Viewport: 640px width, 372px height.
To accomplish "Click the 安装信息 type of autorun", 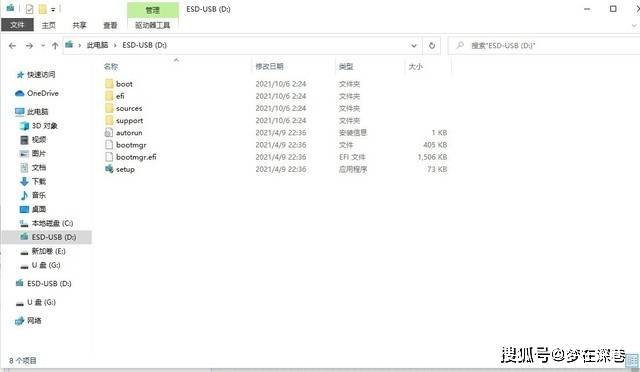I will point(353,133).
